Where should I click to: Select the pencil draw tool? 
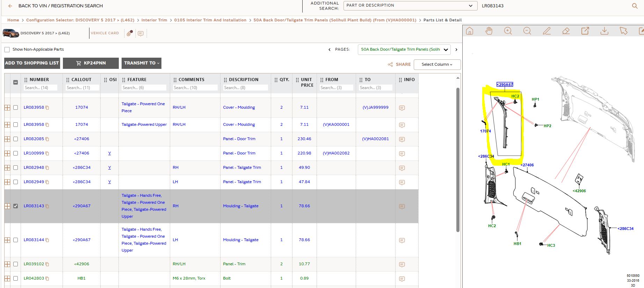click(547, 31)
